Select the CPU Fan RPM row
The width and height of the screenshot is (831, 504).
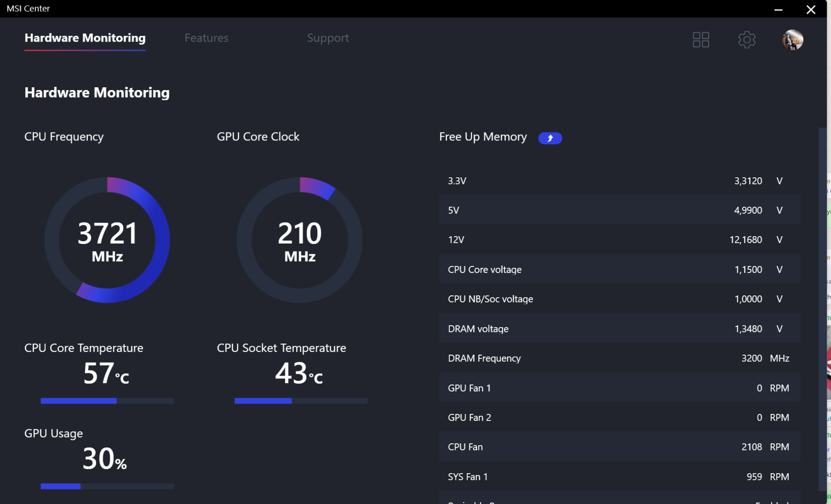click(x=619, y=447)
